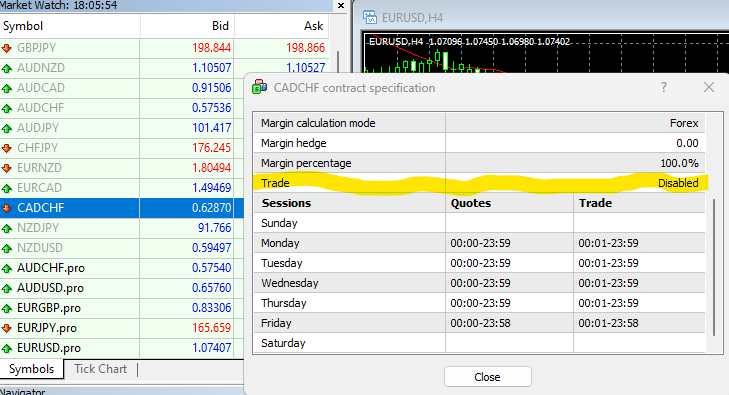Click the green up arrow icon beside NZDUSD
Image resolution: width=729 pixels, height=395 pixels.
(x=7, y=248)
